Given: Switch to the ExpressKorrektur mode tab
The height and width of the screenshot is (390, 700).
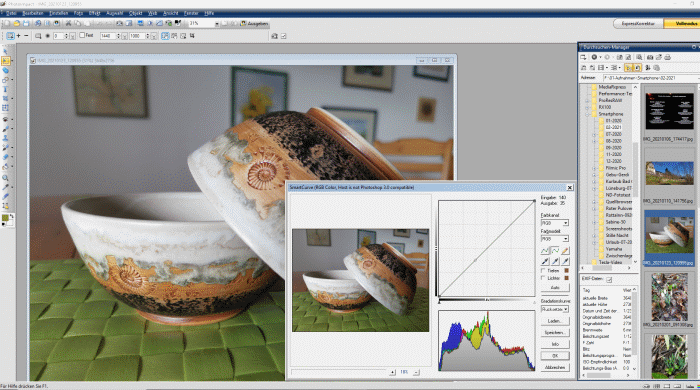Looking at the screenshot, I should pos(638,23).
